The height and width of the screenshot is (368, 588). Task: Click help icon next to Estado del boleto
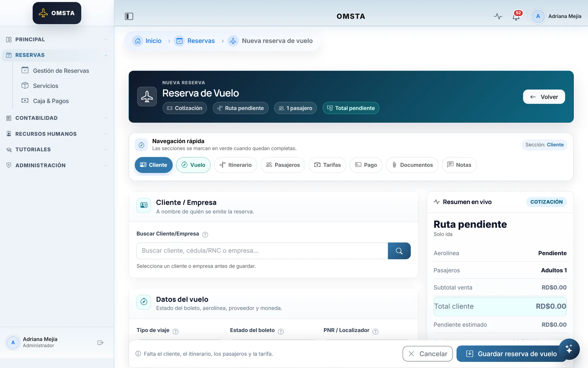pos(281,332)
